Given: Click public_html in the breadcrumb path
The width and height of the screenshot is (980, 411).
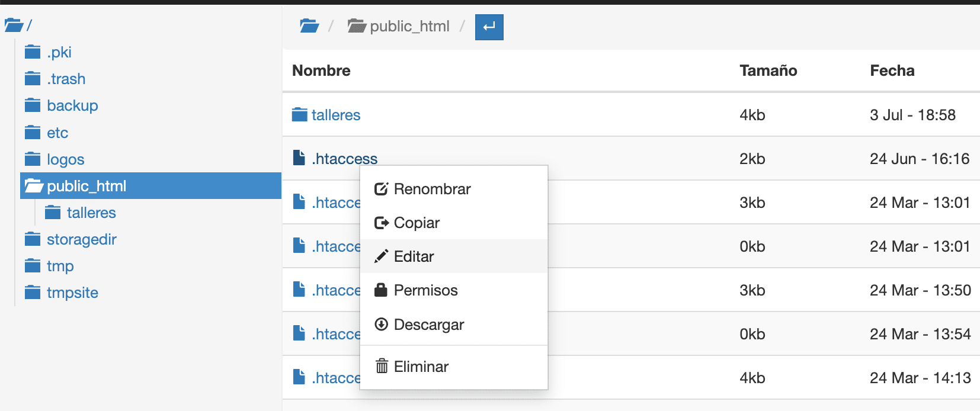Looking at the screenshot, I should [409, 26].
